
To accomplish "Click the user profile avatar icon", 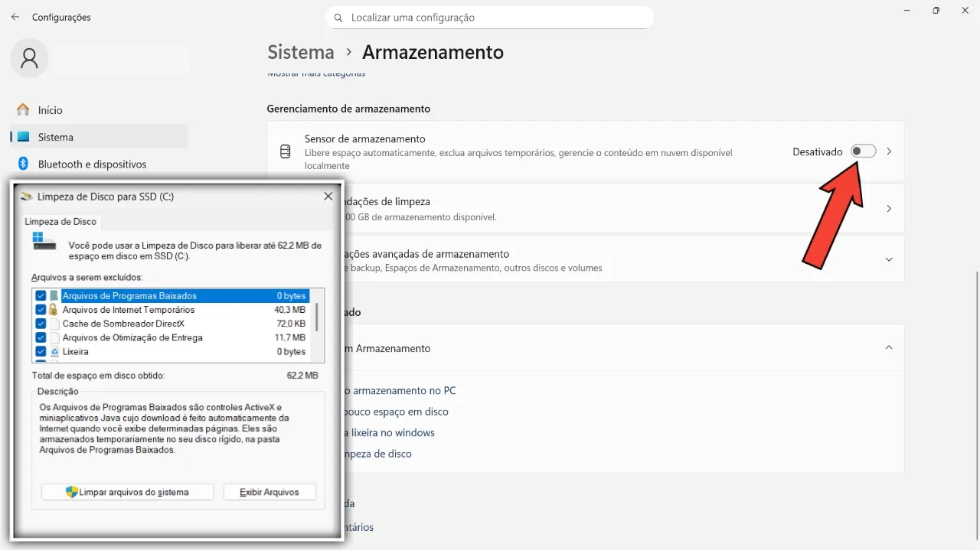I will (x=28, y=58).
